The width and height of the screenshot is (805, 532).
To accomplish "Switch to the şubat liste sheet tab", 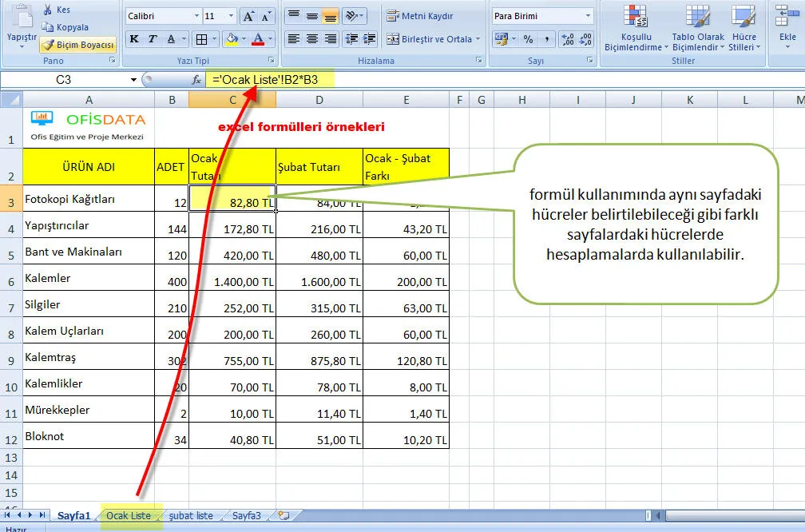I will click(x=191, y=515).
